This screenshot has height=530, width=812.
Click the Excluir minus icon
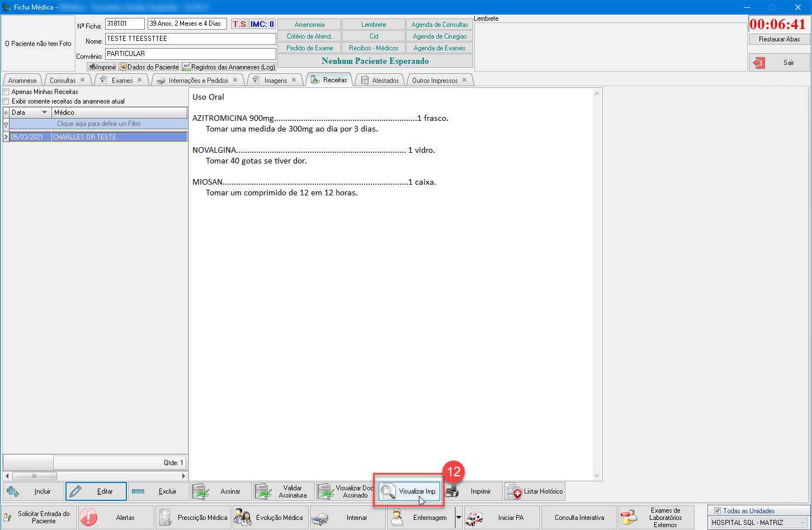[138, 491]
